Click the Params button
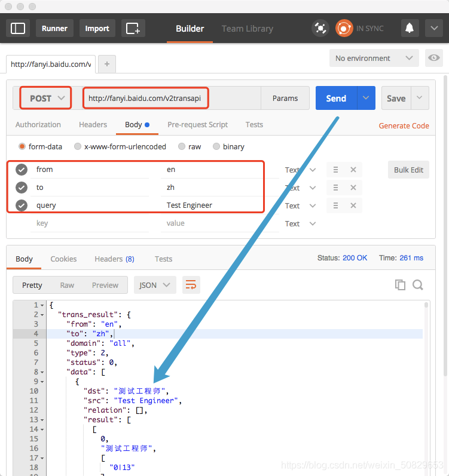Viewport: 449px width, 476px height. tap(285, 98)
